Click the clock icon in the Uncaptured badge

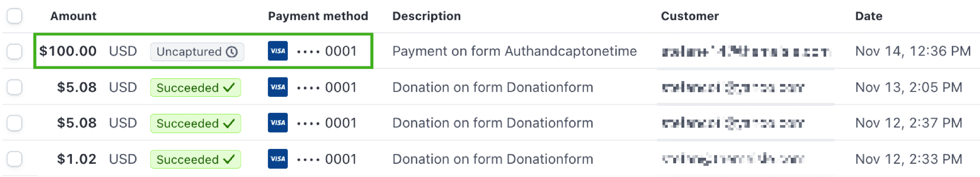pyautogui.click(x=232, y=52)
